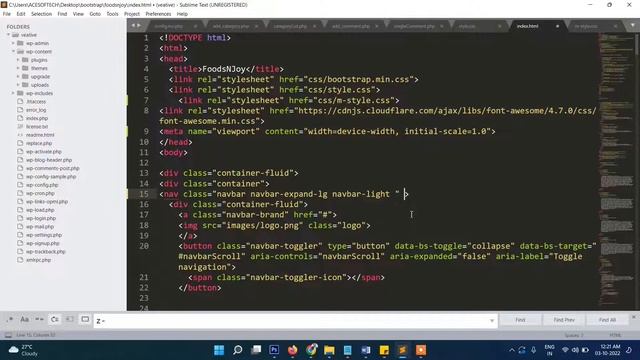Open the Windows Start menu
The width and height of the screenshot is (640, 360).
click(219, 350)
